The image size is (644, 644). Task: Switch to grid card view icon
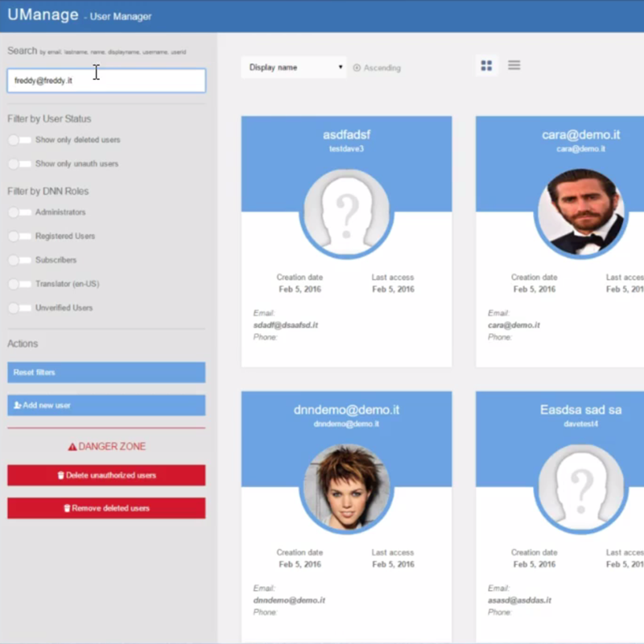point(486,66)
